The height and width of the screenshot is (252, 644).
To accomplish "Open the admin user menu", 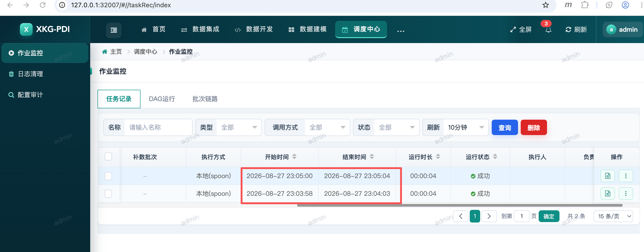I will [623, 29].
